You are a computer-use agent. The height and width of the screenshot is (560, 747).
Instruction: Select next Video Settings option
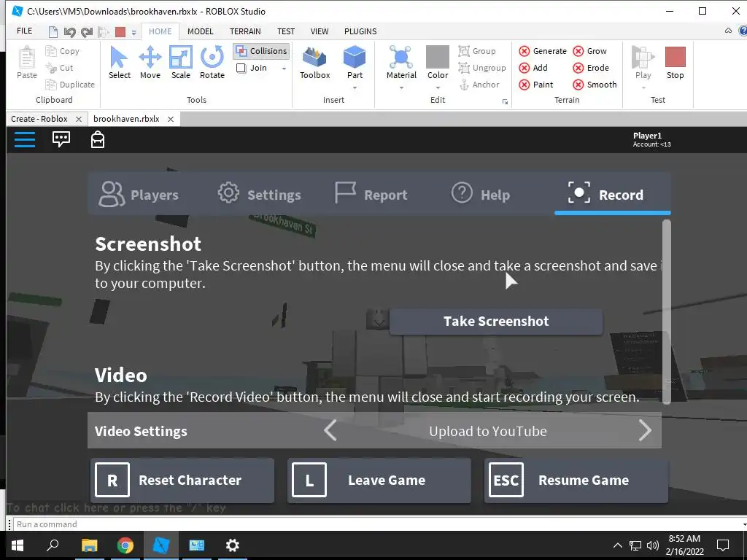coord(645,430)
